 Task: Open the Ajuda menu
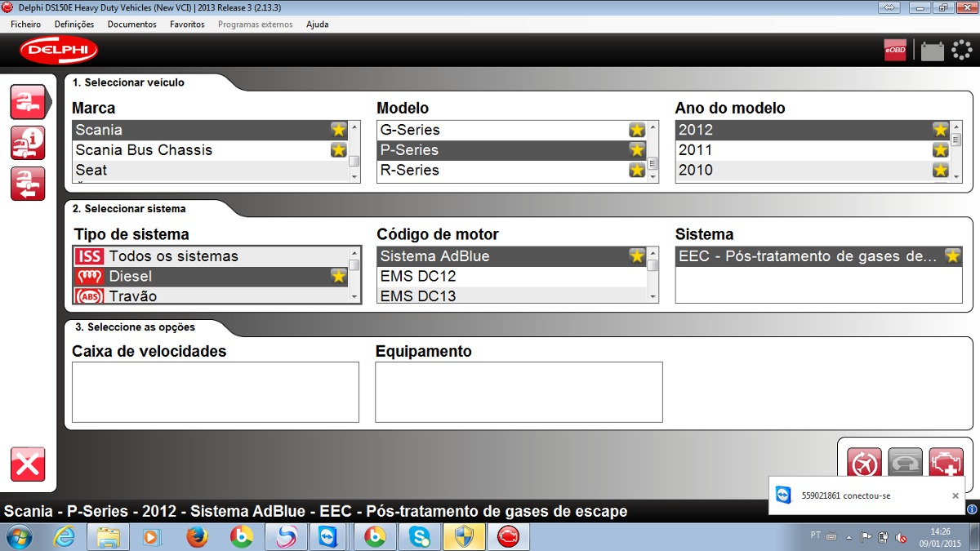pos(318,24)
